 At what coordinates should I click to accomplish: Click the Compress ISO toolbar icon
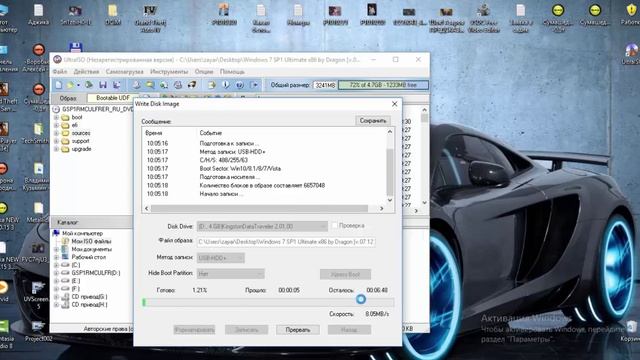[x=150, y=85]
